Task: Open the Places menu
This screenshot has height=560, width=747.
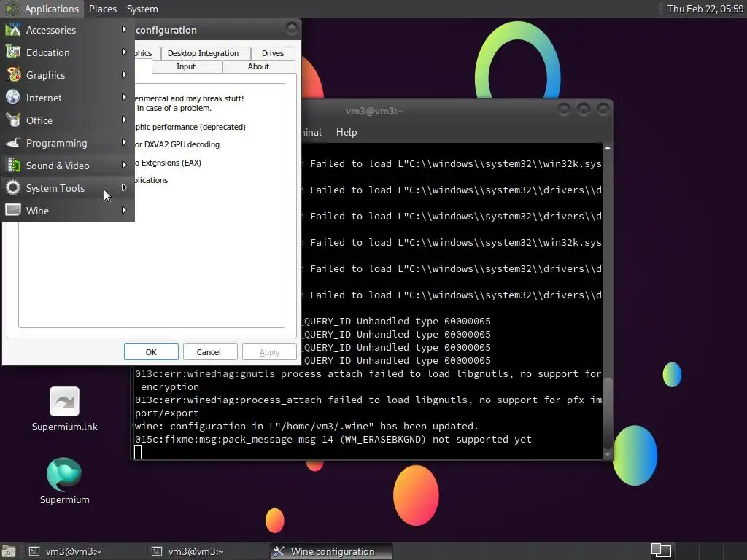Action: click(102, 9)
